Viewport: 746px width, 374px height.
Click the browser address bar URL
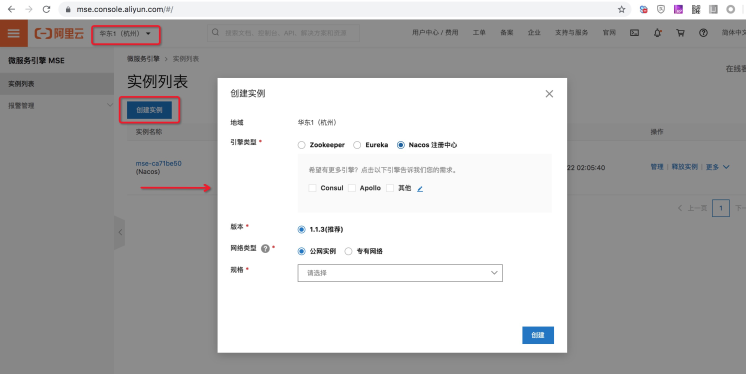[x=125, y=9]
